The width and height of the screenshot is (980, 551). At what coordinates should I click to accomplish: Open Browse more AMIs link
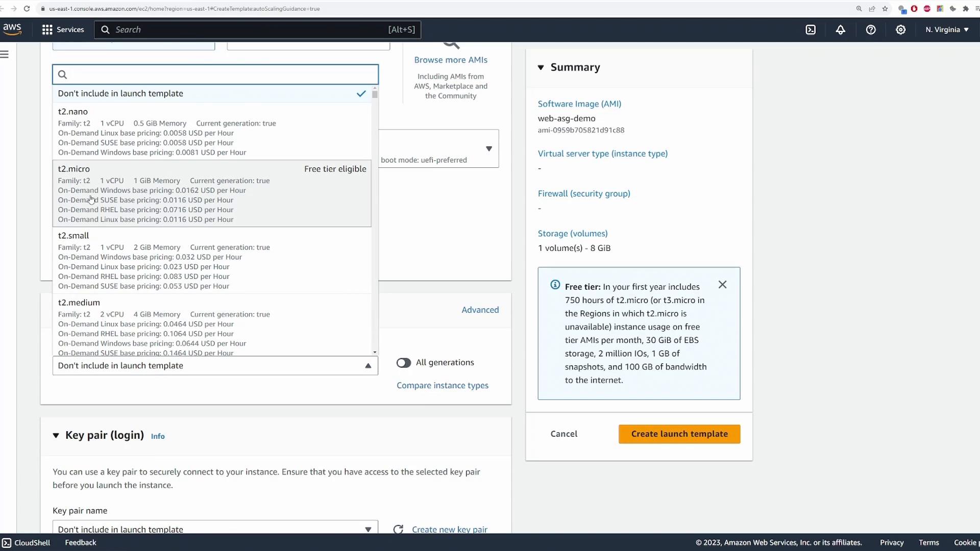451,60
